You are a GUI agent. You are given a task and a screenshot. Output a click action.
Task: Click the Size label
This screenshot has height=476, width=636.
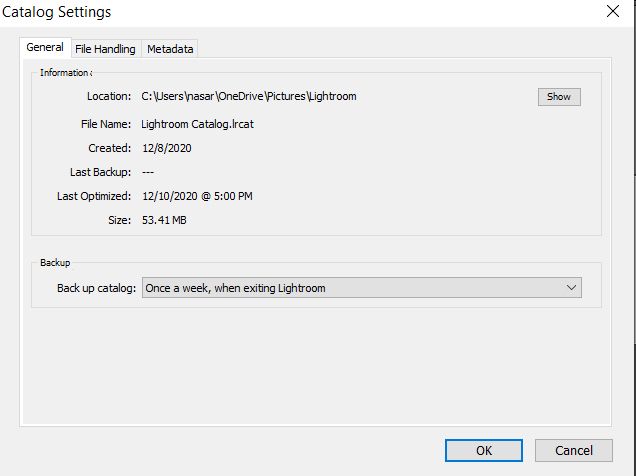pos(120,220)
